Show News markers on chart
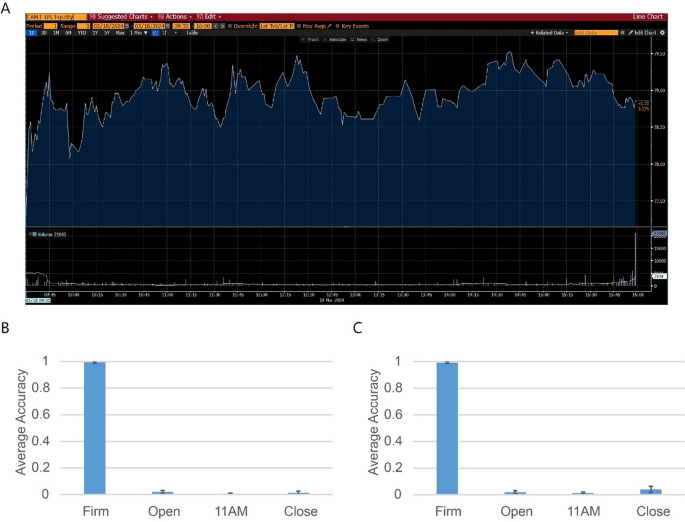Screen dimensions: 685x522 click(x=358, y=39)
